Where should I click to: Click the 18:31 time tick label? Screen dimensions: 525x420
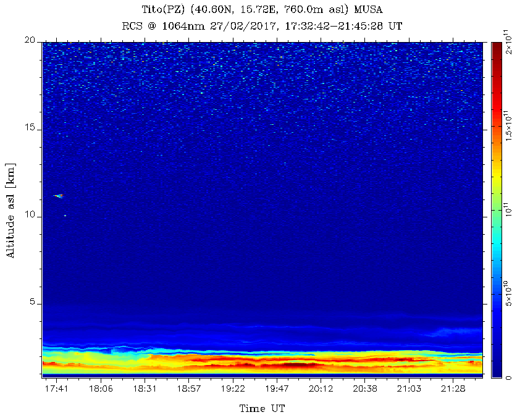(145, 389)
